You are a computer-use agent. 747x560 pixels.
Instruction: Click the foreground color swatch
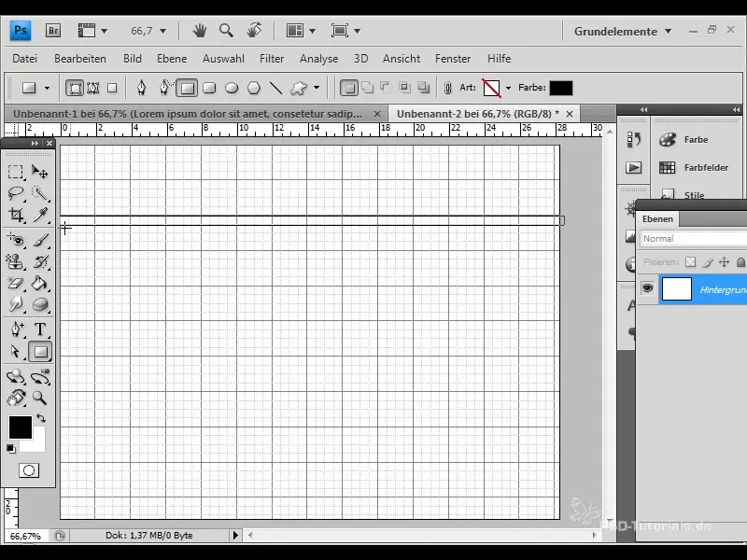(20, 427)
